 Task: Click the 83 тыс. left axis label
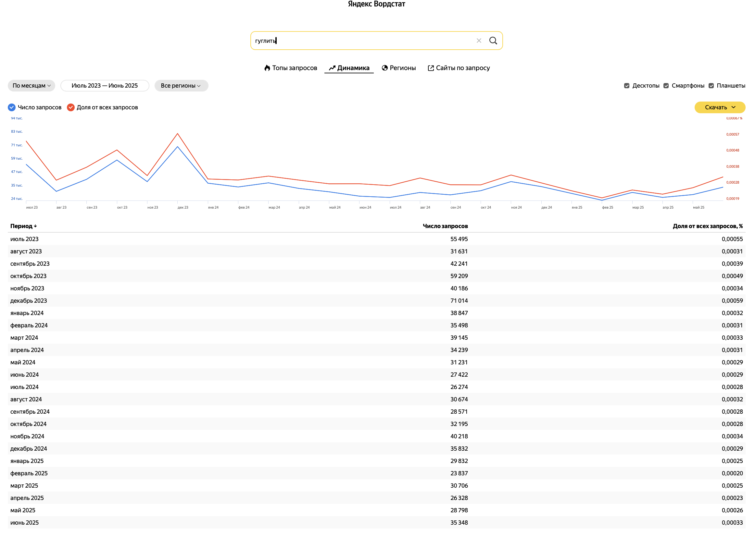click(x=17, y=132)
